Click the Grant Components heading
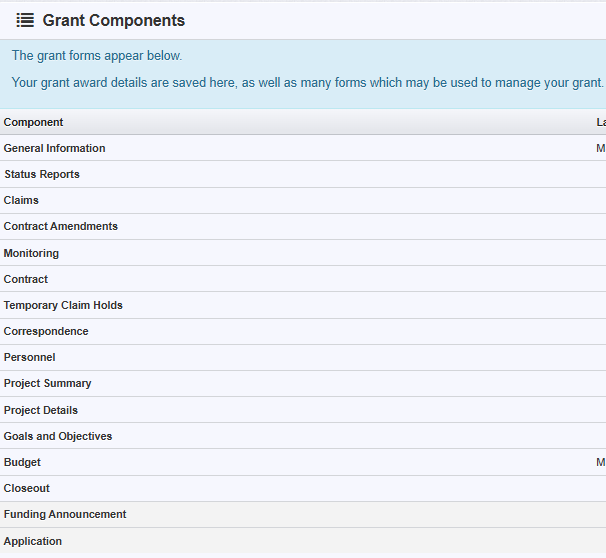606x558 pixels. click(x=114, y=20)
